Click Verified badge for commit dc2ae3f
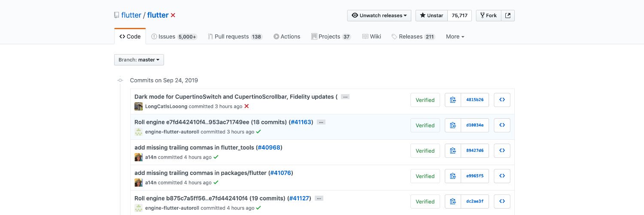This screenshot has width=644, height=215. coord(425,201)
